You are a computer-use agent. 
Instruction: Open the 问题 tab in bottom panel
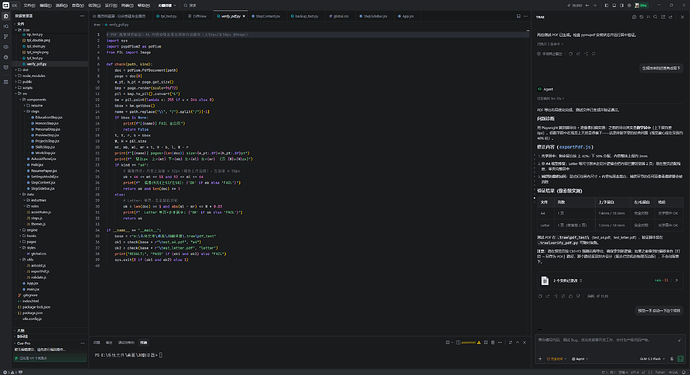[97, 342]
